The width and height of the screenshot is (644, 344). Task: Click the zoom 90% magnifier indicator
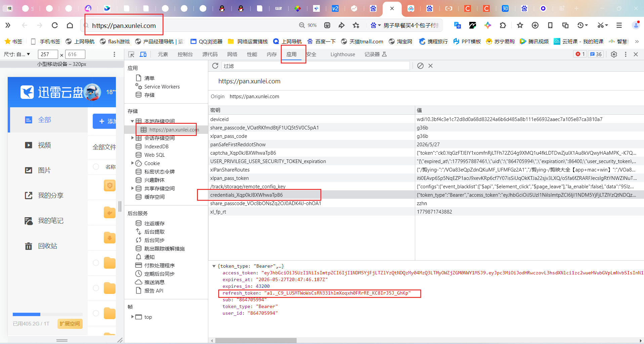[308, 25]
